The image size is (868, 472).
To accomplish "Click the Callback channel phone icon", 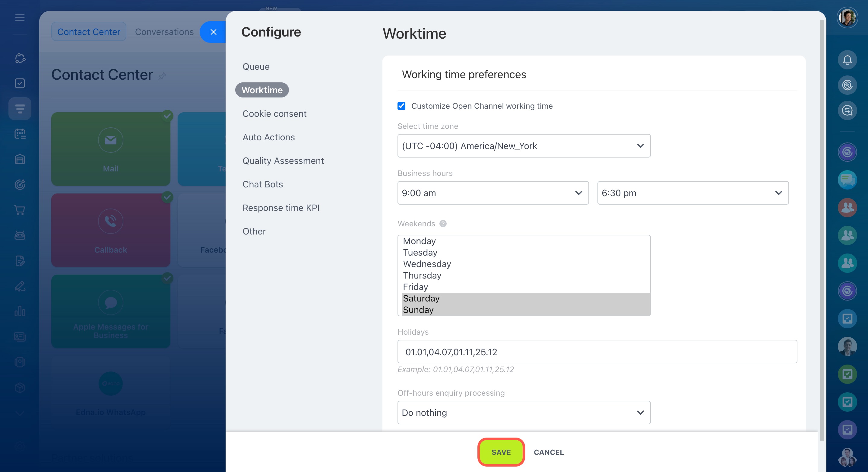I will pos(110,221).
